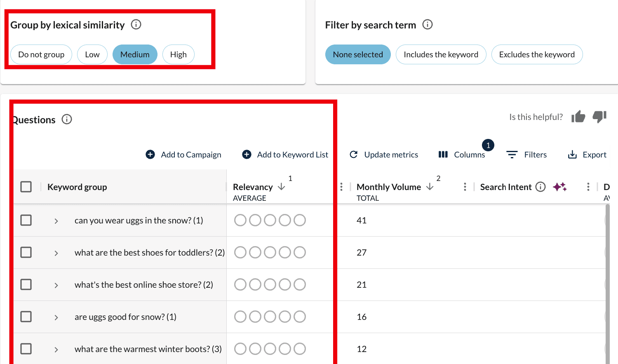Image resolution: width=618 pixels, height=364 pixels.
Task: Click the Search Intent info icon
Action: [540, 187]
